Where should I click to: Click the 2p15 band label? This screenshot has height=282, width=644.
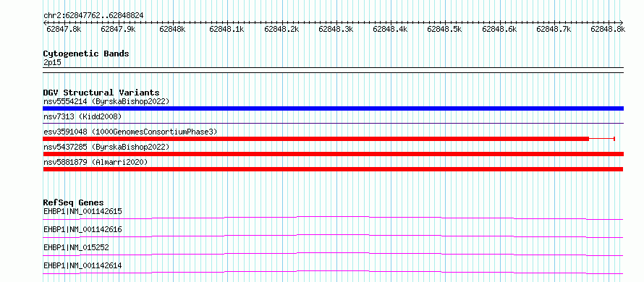52,63
